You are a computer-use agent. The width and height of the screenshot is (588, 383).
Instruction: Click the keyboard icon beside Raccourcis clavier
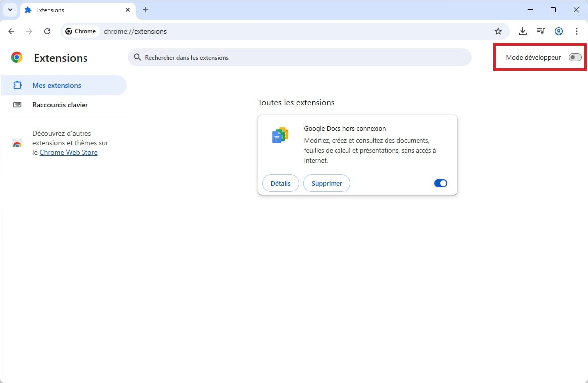[17, 105]
